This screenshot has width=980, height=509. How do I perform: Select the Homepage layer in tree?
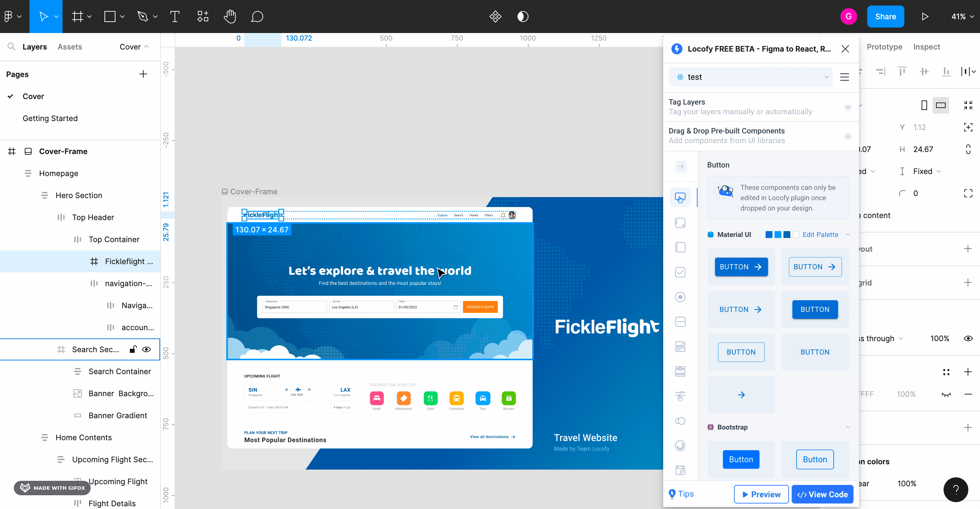point(58,173)
